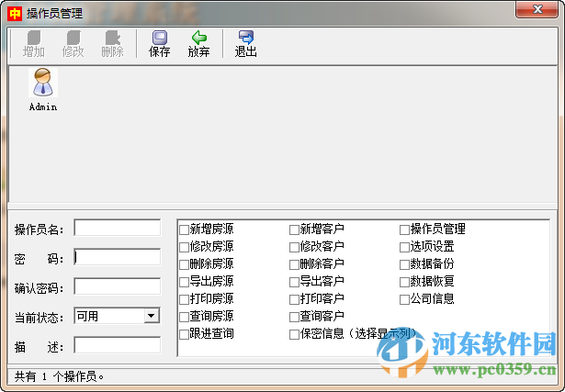Image resolution: width=565 pixels, height=392 pixels.
Task: Toggle the 删除客户 permission
Action: click(294, 264)
